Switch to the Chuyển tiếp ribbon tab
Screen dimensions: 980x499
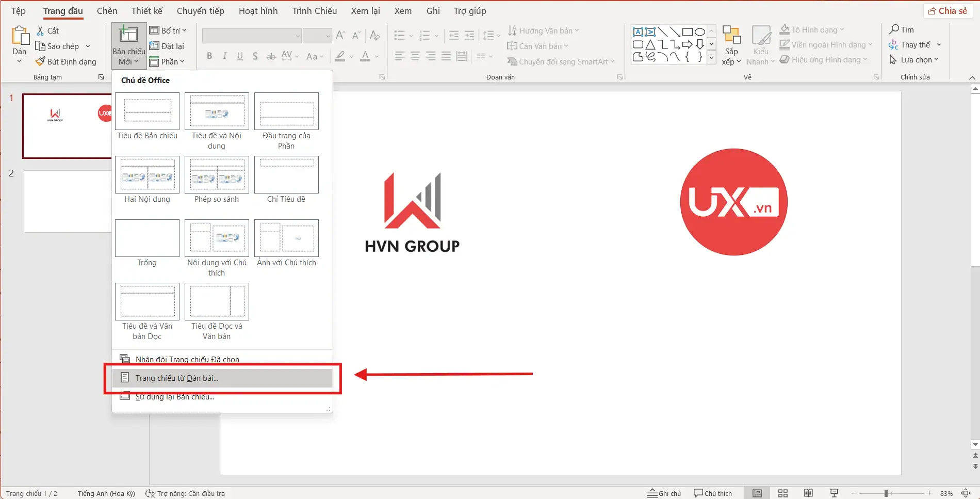pos(200,10)
